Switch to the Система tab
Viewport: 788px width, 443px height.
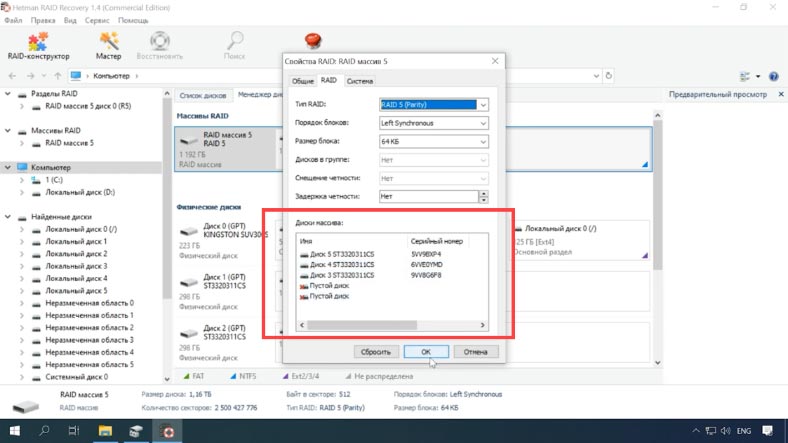click(360, 81)
